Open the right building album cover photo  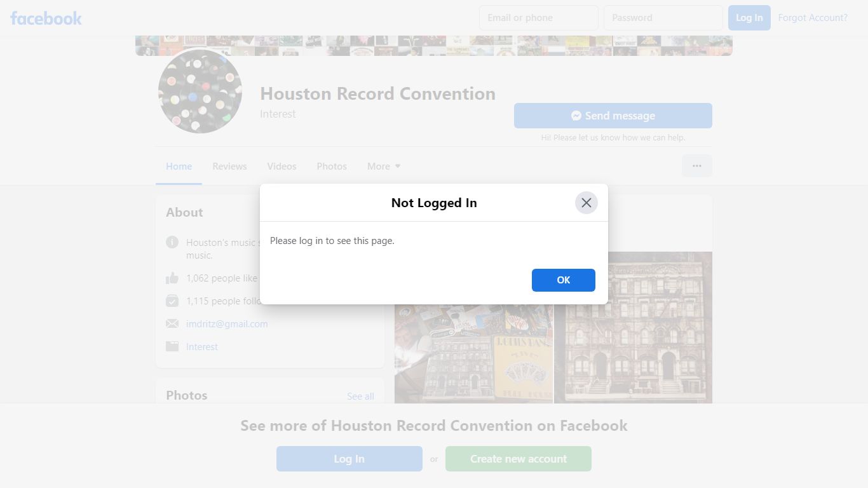pyautogui.click(x=634, y=327)
